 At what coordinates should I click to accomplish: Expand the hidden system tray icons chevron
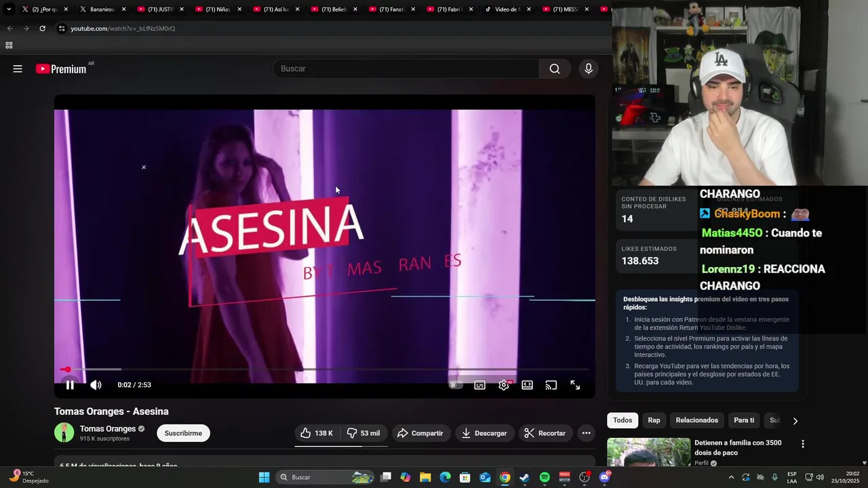731,477
